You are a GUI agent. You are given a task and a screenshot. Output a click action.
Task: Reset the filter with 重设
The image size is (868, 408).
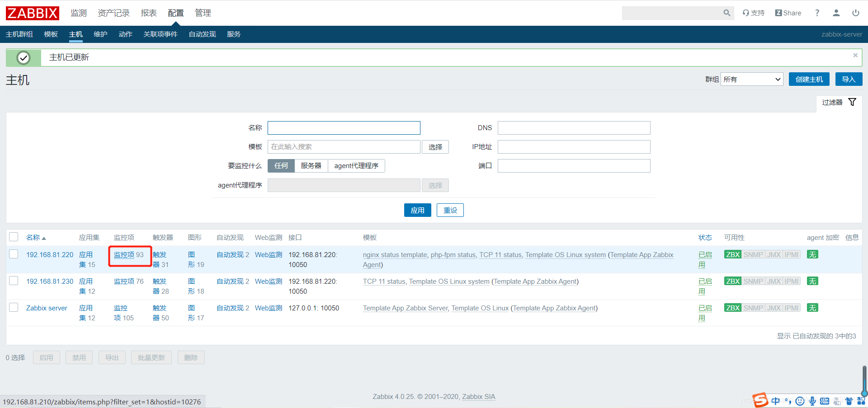pyautogui.click(x=450, y=210)
